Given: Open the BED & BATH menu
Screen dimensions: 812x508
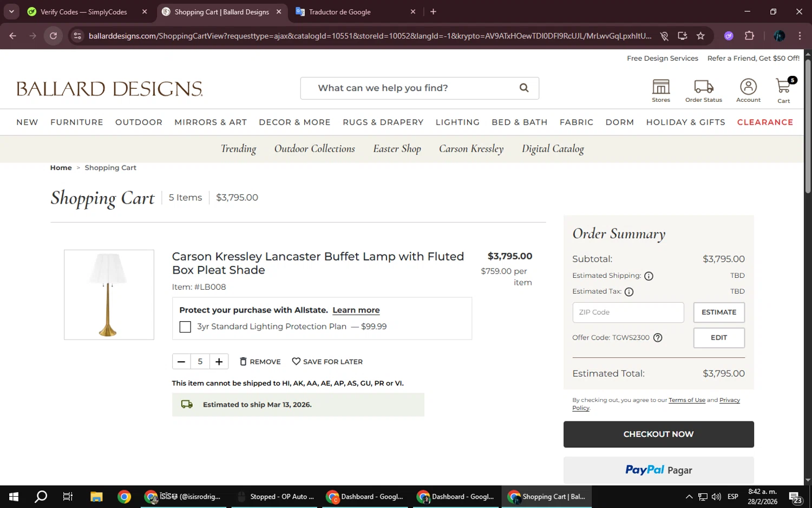Looking at the screenshot, I should click(x=520, y=122).
